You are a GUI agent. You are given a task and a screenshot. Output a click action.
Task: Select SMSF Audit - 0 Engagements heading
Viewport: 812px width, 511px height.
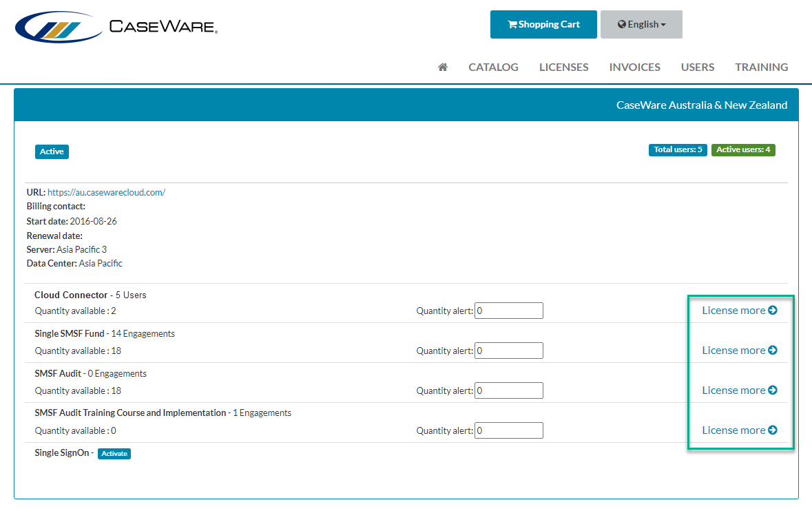[x=90, y=373]
